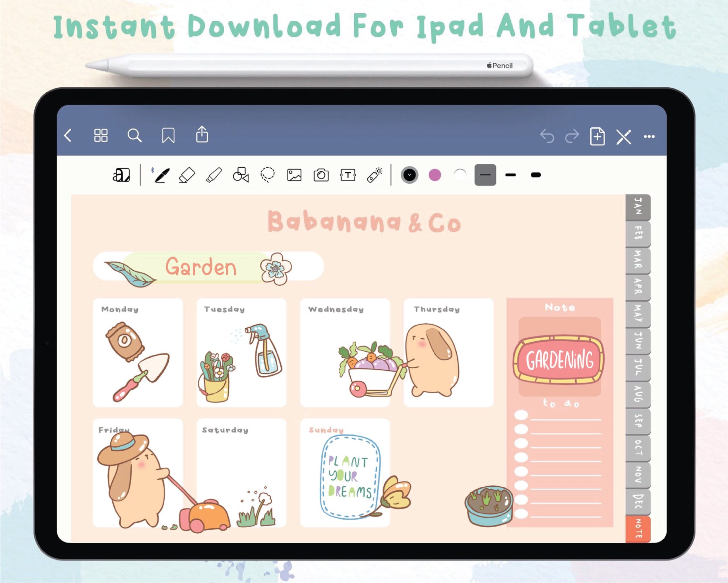Check the second to-do bubble

pos(521,430)
